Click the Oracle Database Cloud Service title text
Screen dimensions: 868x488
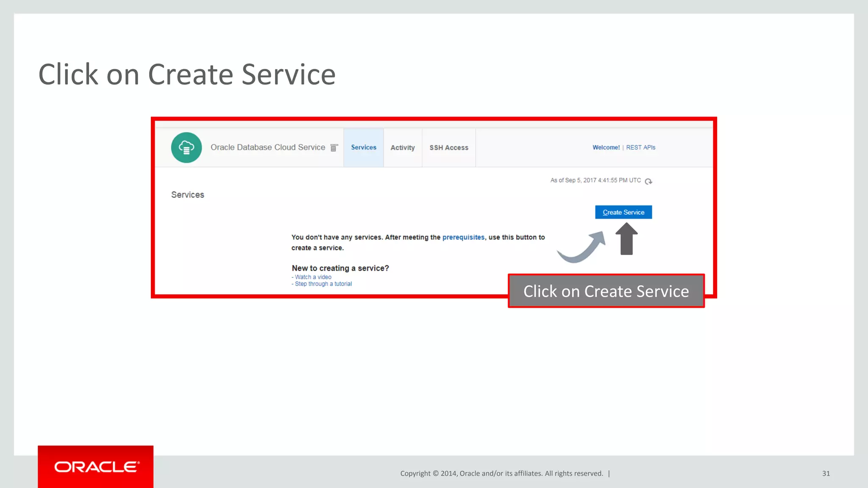coord(268,147)
